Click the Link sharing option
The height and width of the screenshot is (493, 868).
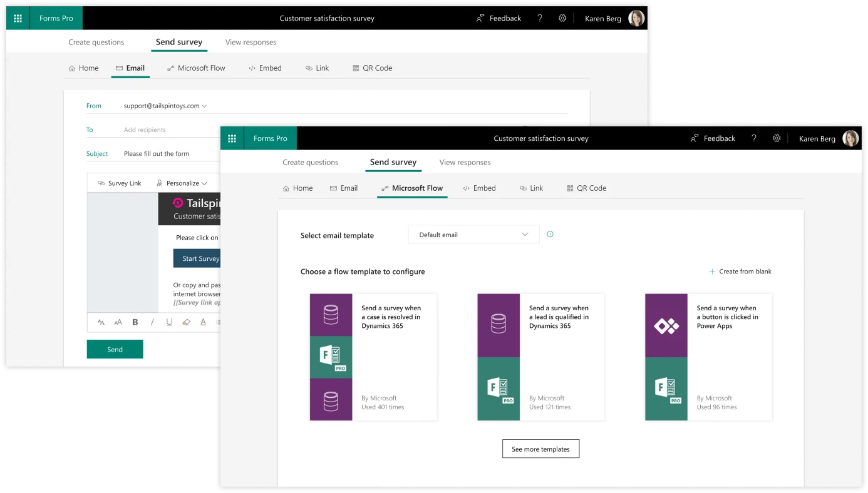[531, 188]
